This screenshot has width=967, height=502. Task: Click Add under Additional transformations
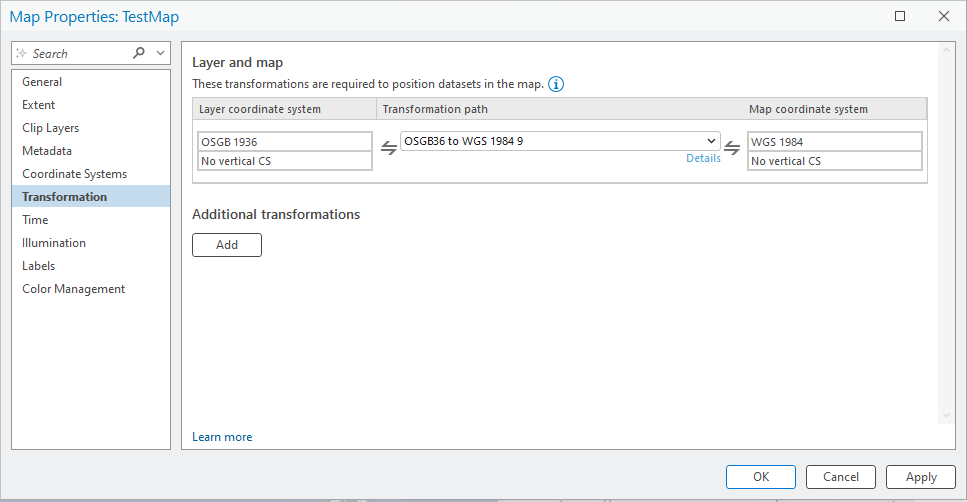tap(227, 245)
